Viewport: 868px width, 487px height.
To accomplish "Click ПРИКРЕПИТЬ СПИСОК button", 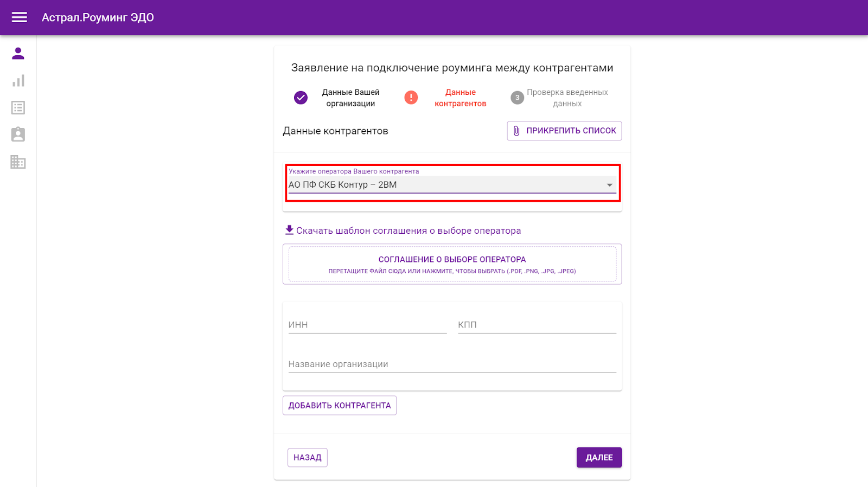I will click(564, 131).
